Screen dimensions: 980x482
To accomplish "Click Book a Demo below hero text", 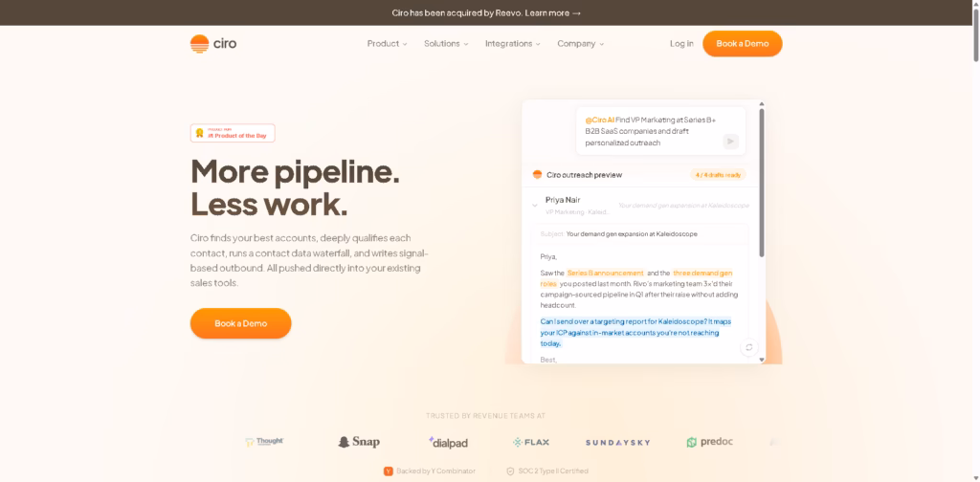I will coord(240,323).
